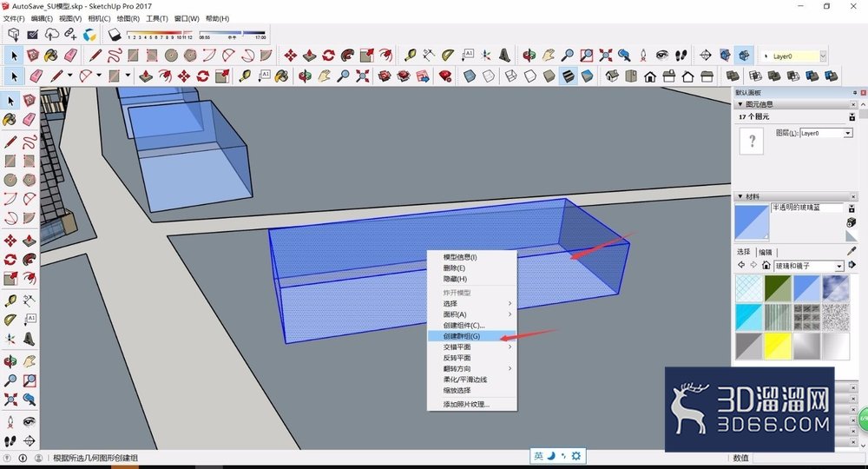Toggle the Show/Hide Shadows button
Viewport: 868px width, 469px height.
click(114, 35)
